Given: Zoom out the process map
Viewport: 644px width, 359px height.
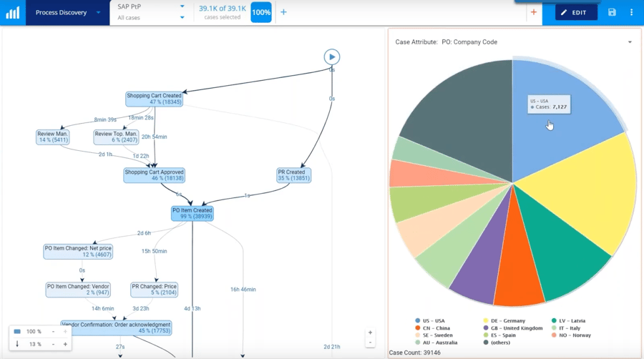Looking at the screenshot, I should 370,343.
